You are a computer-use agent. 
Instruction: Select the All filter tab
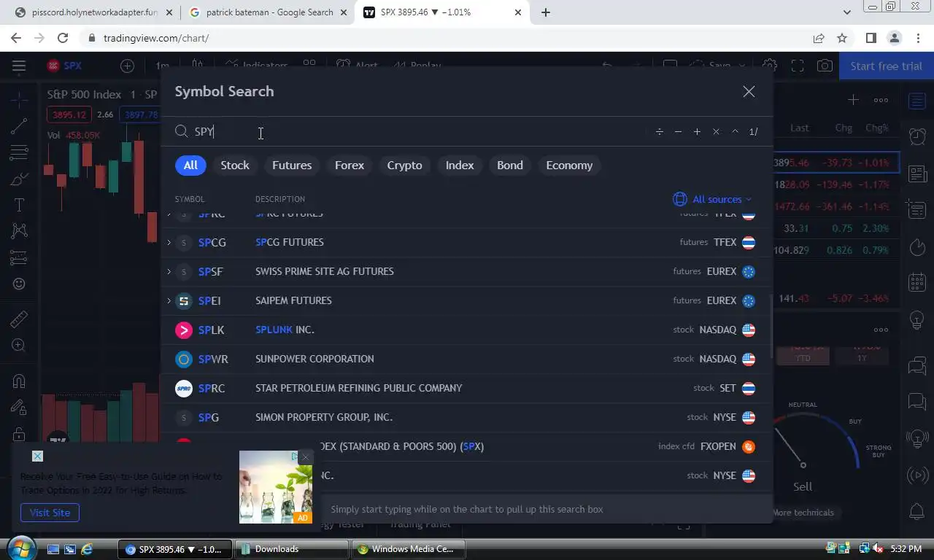coord(190,166)
